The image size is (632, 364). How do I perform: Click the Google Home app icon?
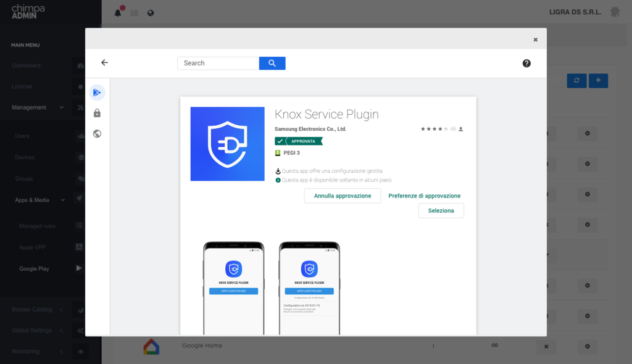(152, 347)
